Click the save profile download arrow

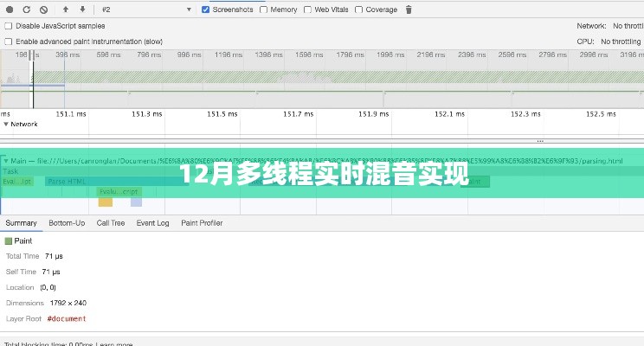click(x=82, y=10)
